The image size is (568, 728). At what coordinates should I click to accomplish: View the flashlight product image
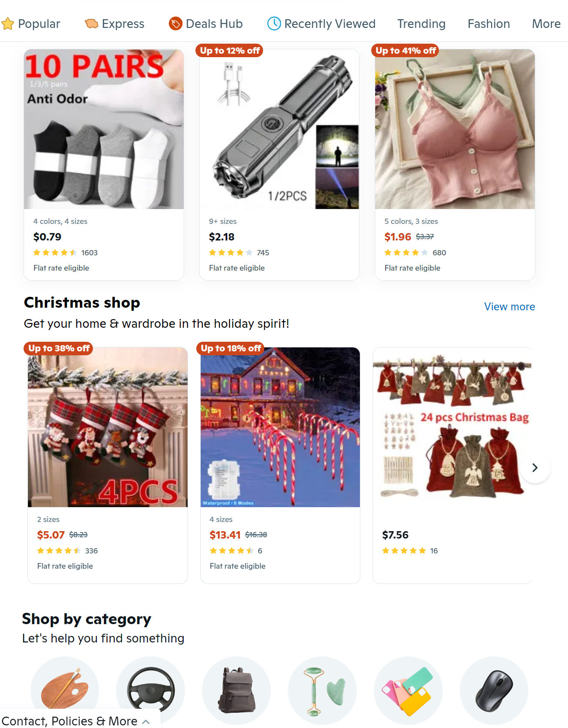279,129
